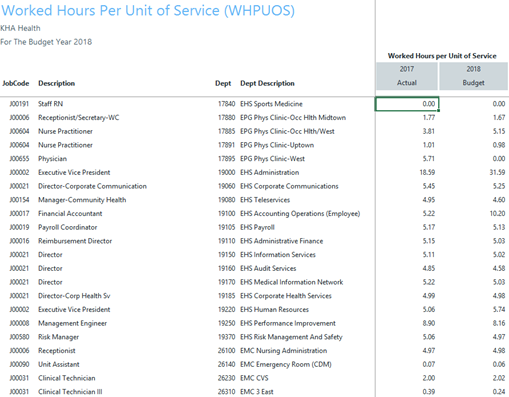Select 1.67 budget for Occ Hlth Midtown
The height and width of the screenshot is (397, 509).
point(499,118)
